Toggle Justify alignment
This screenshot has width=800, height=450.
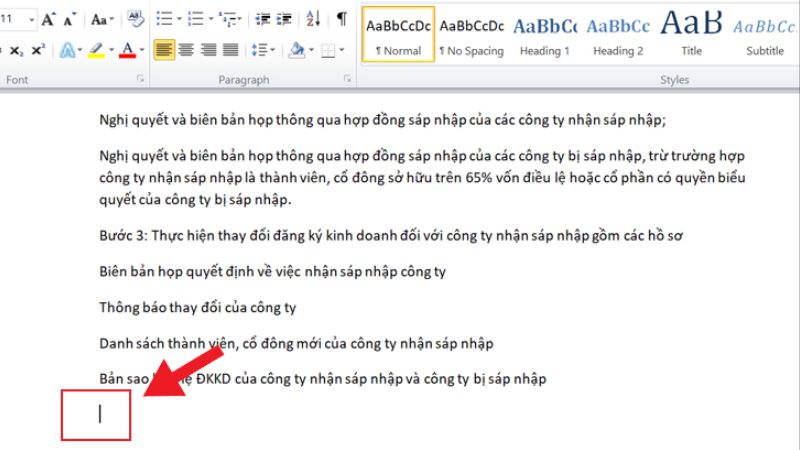point(231,50)
